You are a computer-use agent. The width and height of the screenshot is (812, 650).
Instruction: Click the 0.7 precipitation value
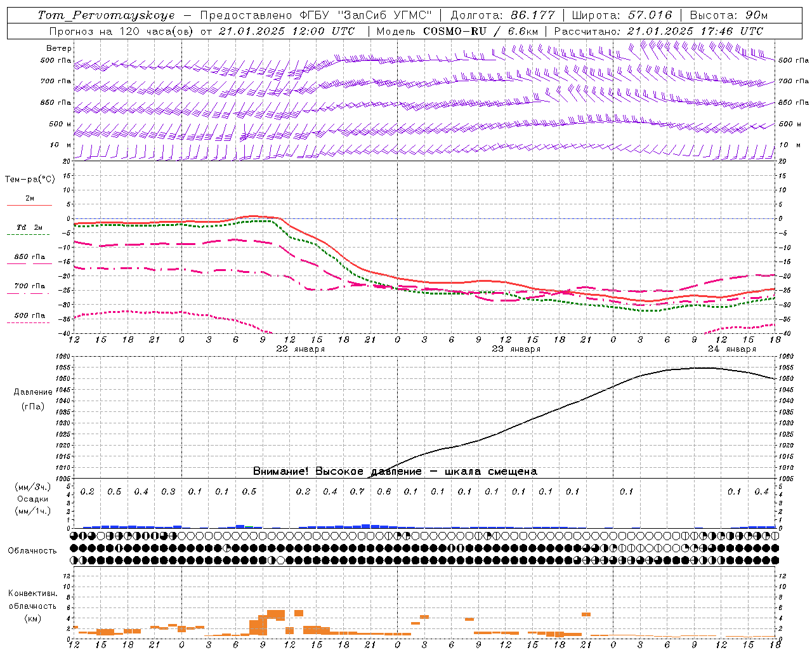point(357,492)
